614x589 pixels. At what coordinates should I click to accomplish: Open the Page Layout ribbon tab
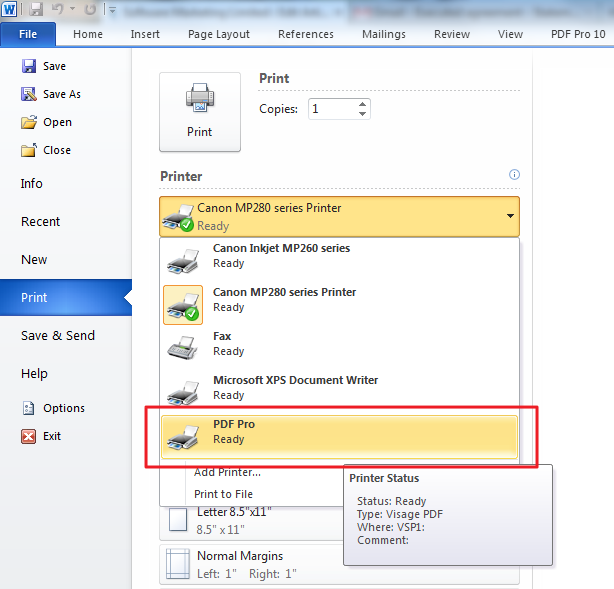point(219,34)
